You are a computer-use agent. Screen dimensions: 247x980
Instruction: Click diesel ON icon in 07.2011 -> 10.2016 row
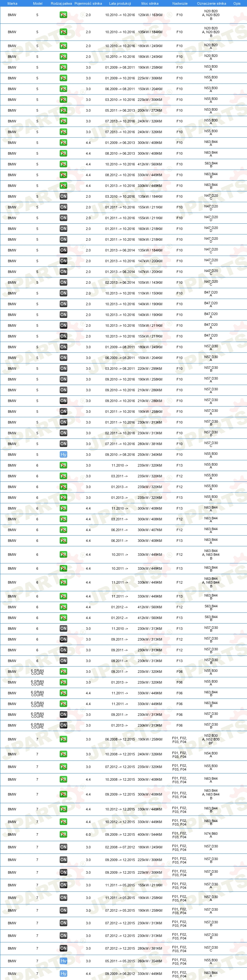point(63,443)
